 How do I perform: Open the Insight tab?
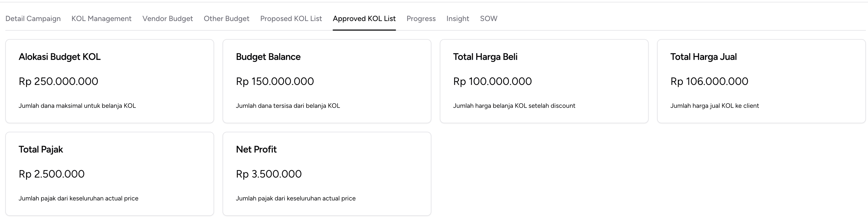coord(458,19)
